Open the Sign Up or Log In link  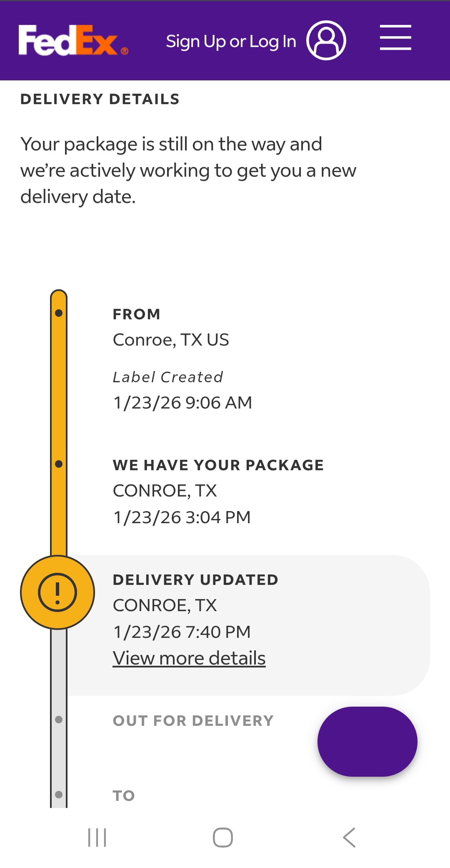pyautogui.click(x=231, y=41)
